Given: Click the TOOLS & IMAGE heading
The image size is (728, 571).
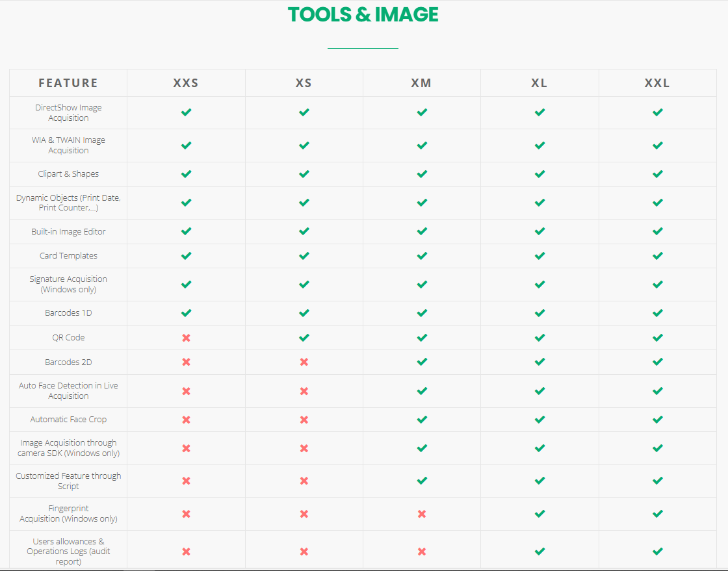Looking at the screenshot, I should 363,14.
